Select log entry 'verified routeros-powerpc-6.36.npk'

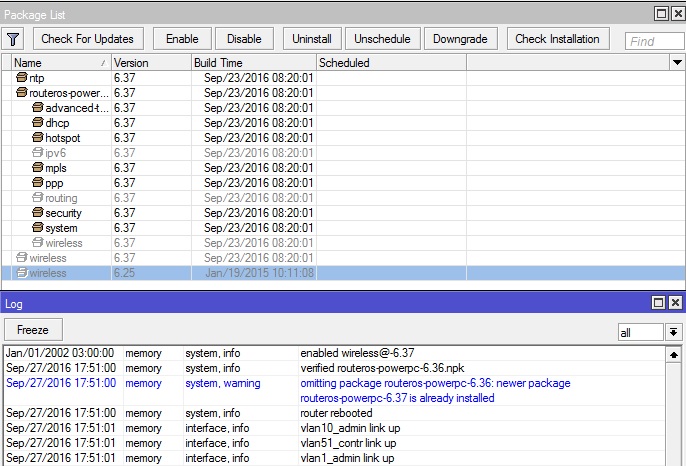tap(382, 368)
